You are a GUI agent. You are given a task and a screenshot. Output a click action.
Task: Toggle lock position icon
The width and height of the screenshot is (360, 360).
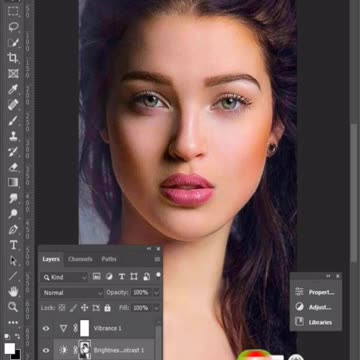tap(85, 308)
